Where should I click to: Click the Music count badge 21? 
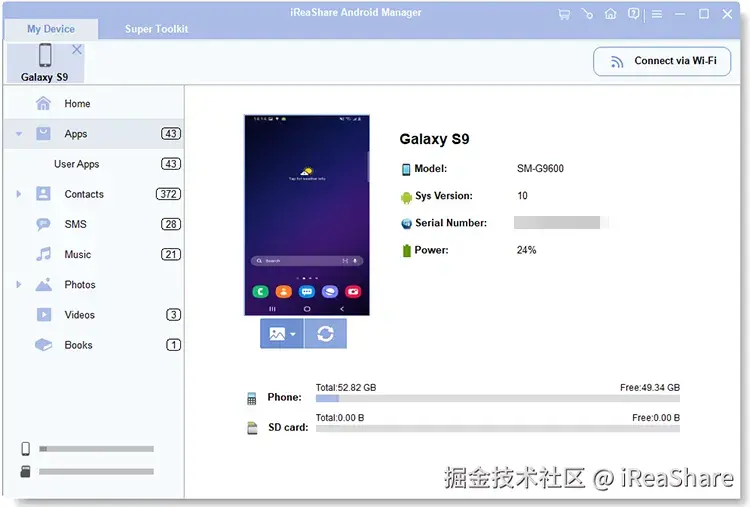(x=171, y=254)
